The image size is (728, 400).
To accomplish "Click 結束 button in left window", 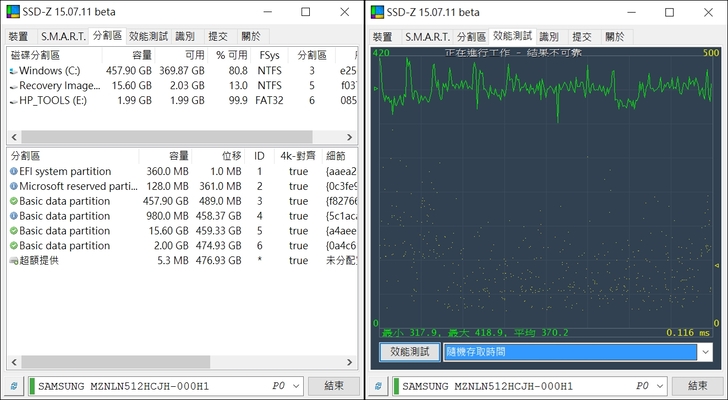I will tap(333, 386).
